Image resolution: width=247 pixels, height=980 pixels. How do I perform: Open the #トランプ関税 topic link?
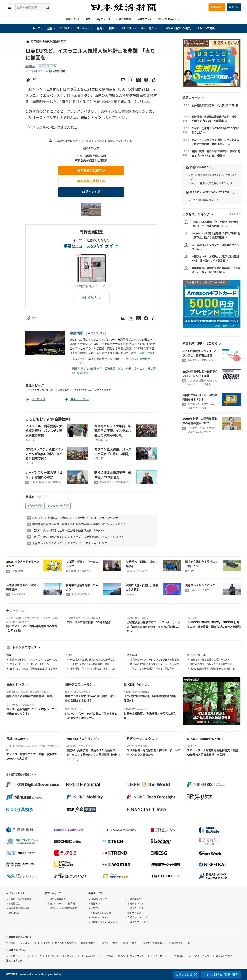[206, 28]
